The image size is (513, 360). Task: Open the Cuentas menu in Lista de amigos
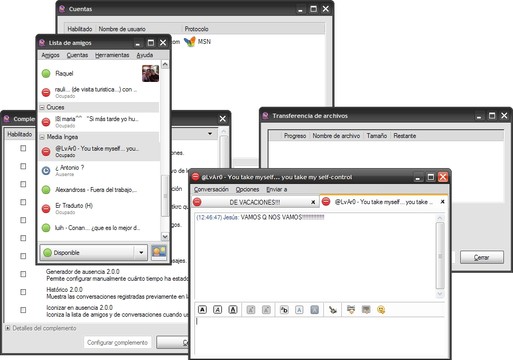(x=77, y=55)
